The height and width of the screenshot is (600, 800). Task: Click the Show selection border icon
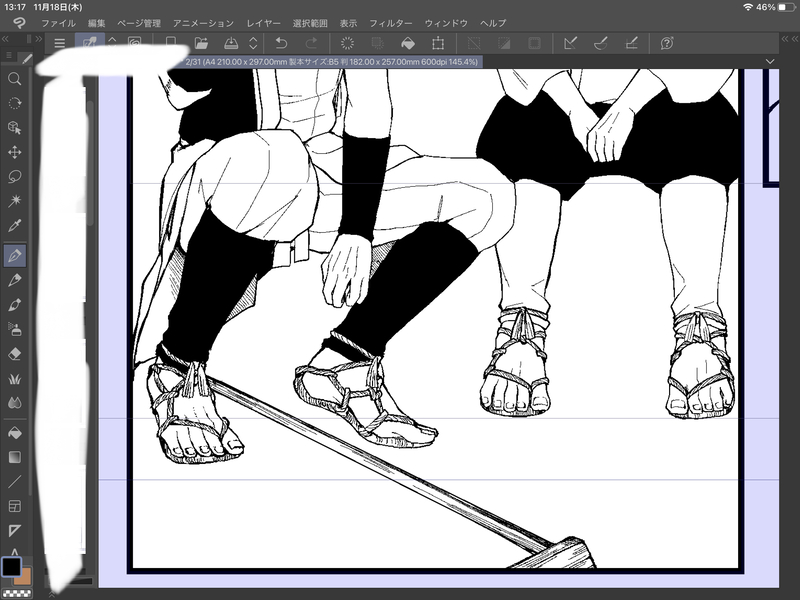534,43
